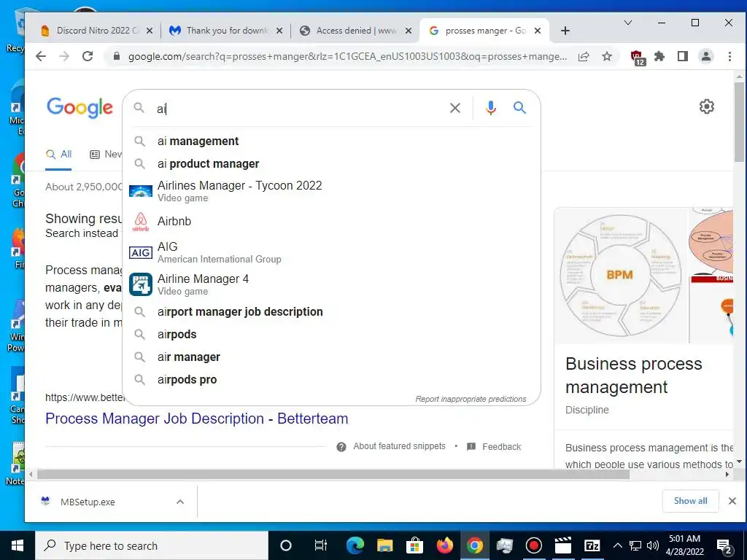This screenshot has width=747, height=560.
Task: Select the All results tab
Action: 58,155
